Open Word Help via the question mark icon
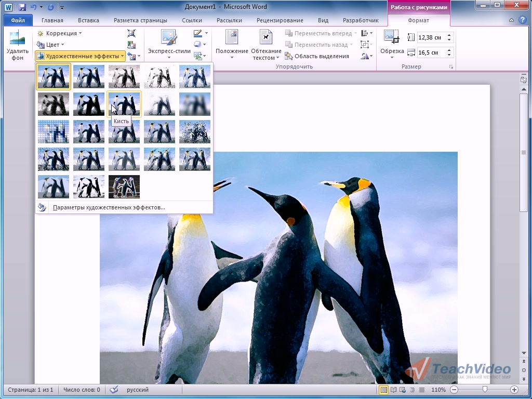This screenshot has width=532, height=399. click(x=523, y=20)
